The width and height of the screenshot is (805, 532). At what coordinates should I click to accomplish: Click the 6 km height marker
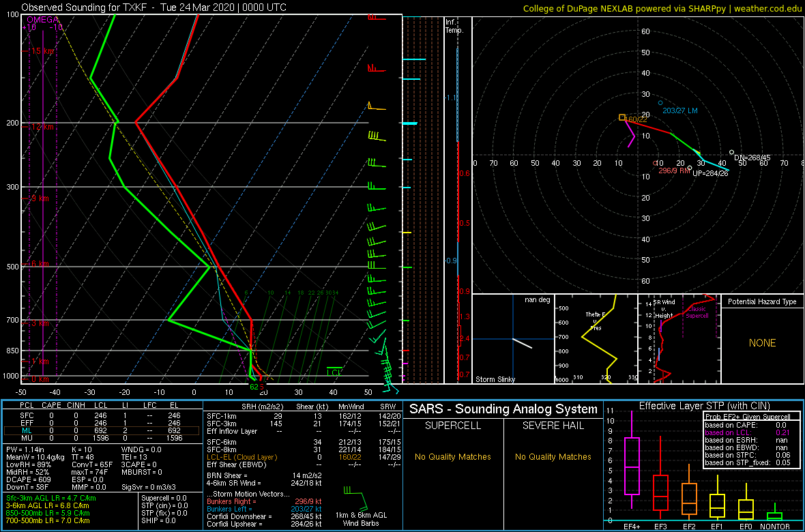(x=39, y=263)
